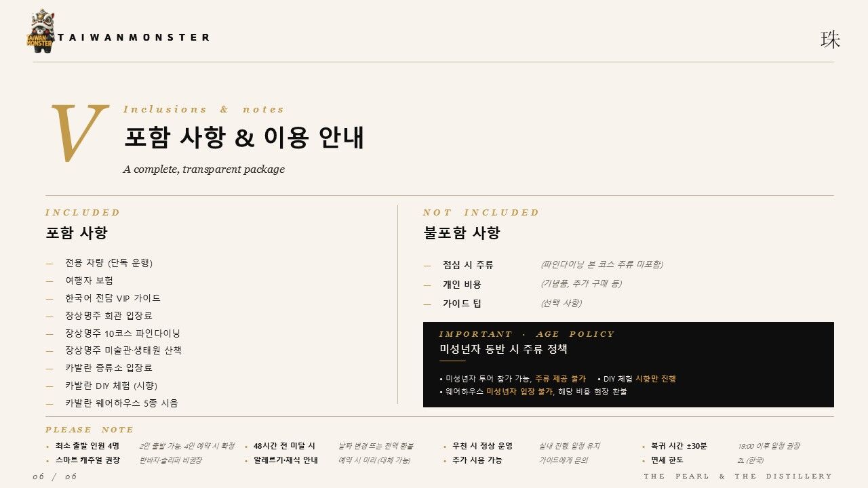Click the 추가 시음 가능 note
The width and height of the screenshot is (868, 488).
click(x=477, y=460)
